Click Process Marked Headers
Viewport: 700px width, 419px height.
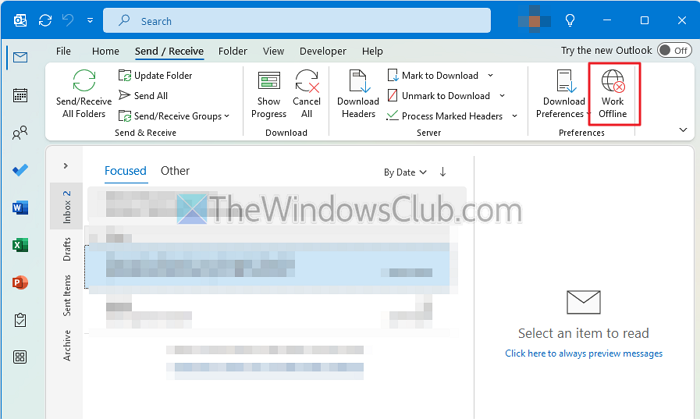click(x=445, y=116)
